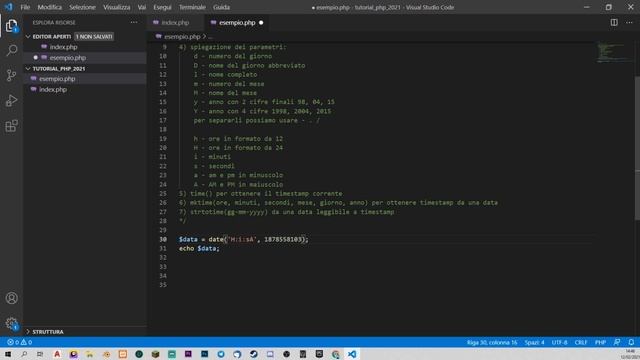Open the Modifica menu
This screenshot has width=640, height=360.
(x=50, y=7)
